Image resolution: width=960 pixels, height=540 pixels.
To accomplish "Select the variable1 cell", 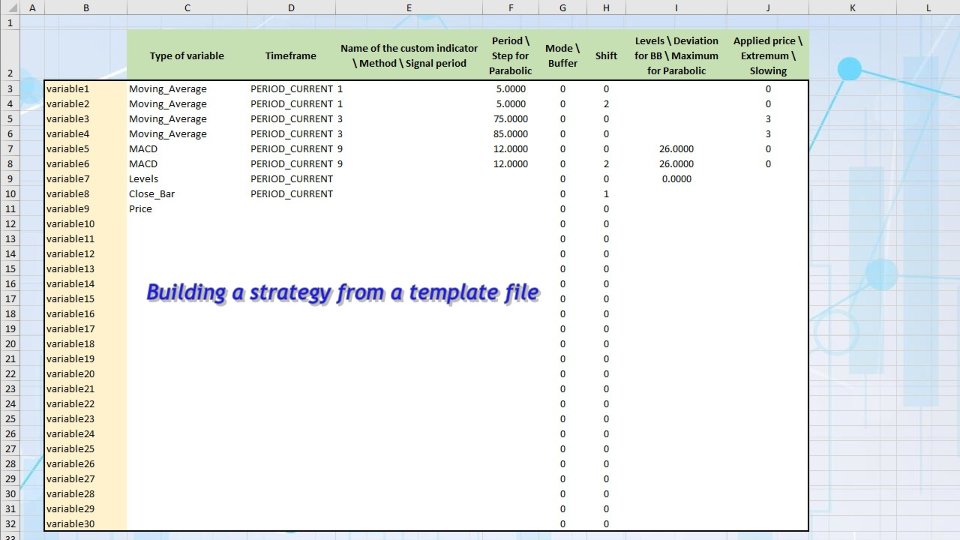I will pos(86,89).
